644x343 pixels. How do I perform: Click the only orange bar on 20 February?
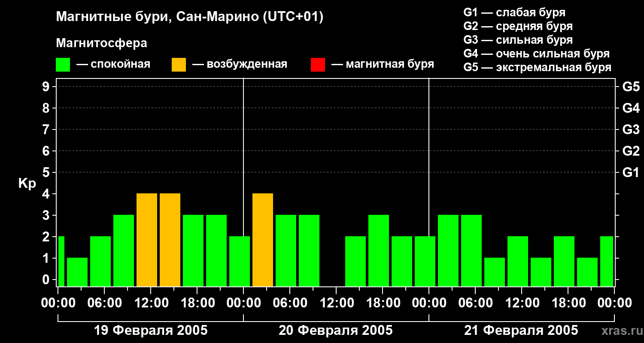pos(263,240)
